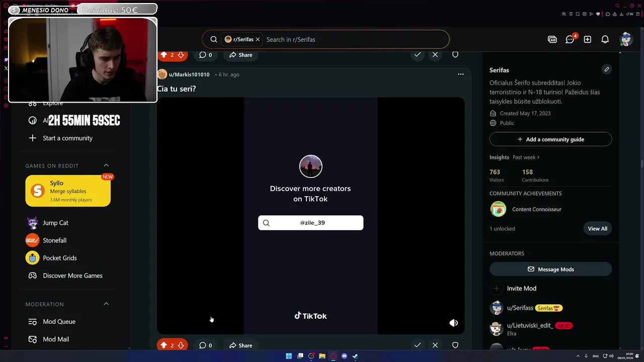The height and width of the screenshot is (362, 644).
Task: Downvote the post above u/Markis101010
Action: coord(181,55)
